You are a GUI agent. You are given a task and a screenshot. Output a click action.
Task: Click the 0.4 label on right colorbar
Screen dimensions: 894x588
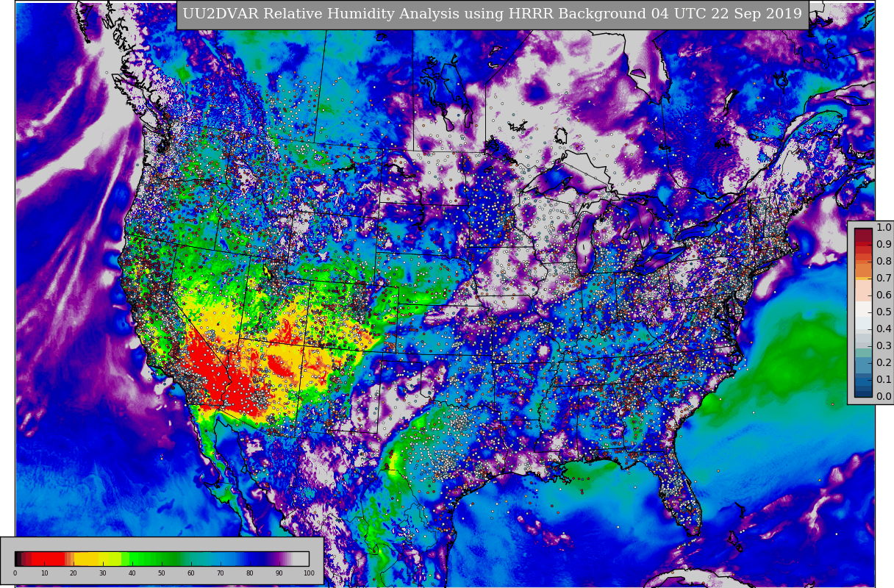click(x=884, y=329)
